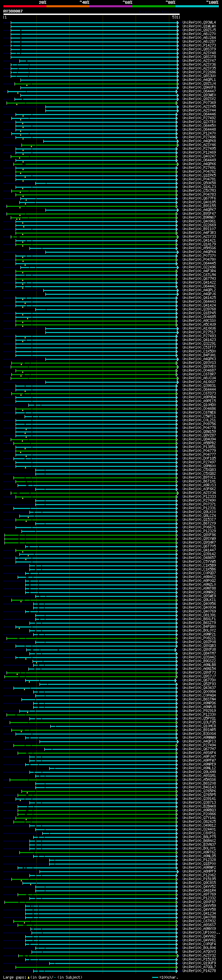This screenshot has height=980, width=222.
Task: Select the UniRef100_P09756 label
Action: [199, 424]
